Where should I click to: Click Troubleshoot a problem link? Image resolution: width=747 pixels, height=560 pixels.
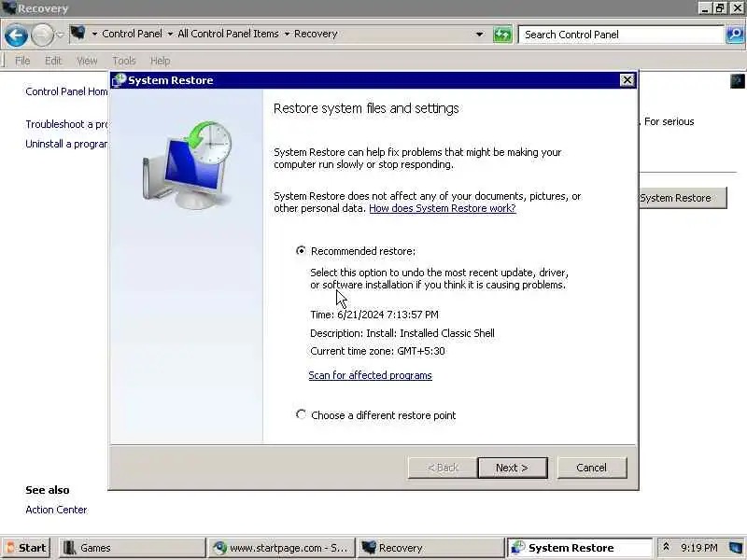[x=66, y=124]
